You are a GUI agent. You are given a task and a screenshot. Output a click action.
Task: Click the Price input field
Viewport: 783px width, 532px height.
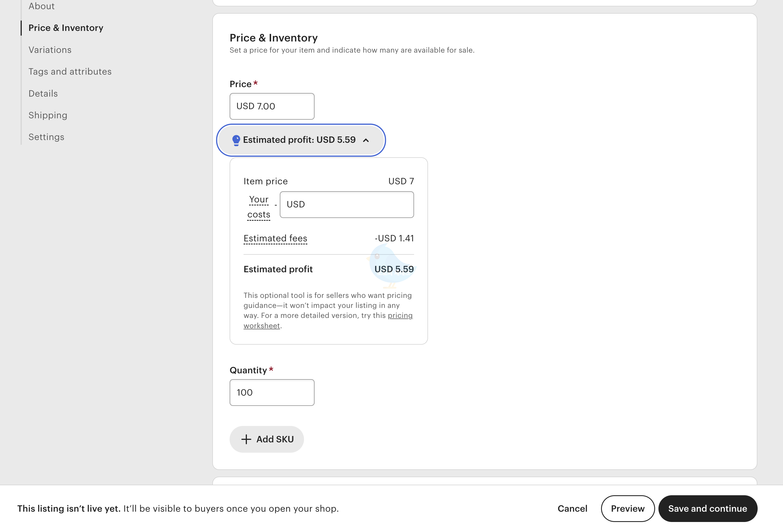tap(272, 106)
